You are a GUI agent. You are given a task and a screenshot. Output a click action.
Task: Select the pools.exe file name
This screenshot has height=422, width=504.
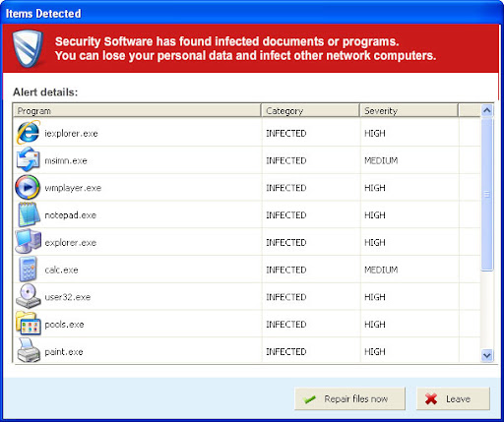point(64,325)
